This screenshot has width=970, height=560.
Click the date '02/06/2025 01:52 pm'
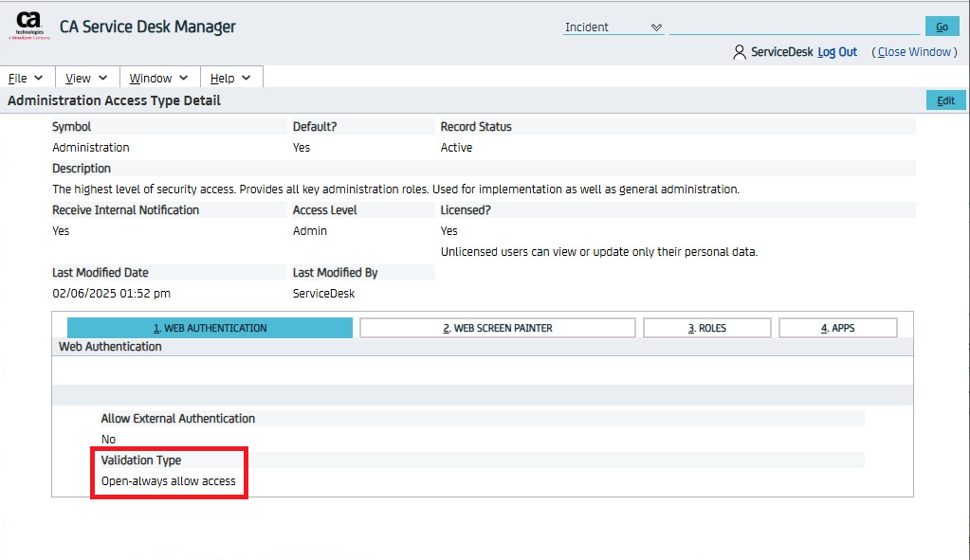(x=111, y=293)
